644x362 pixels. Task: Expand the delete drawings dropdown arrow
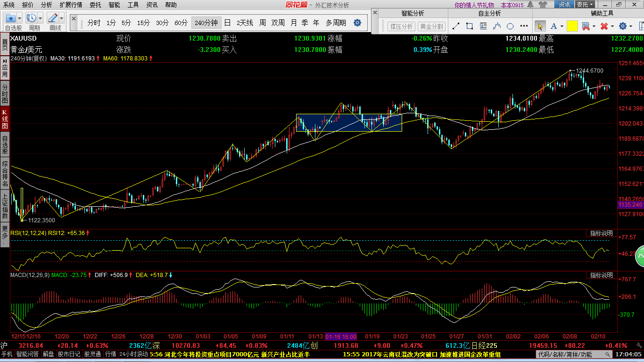(x=612, y=26)
